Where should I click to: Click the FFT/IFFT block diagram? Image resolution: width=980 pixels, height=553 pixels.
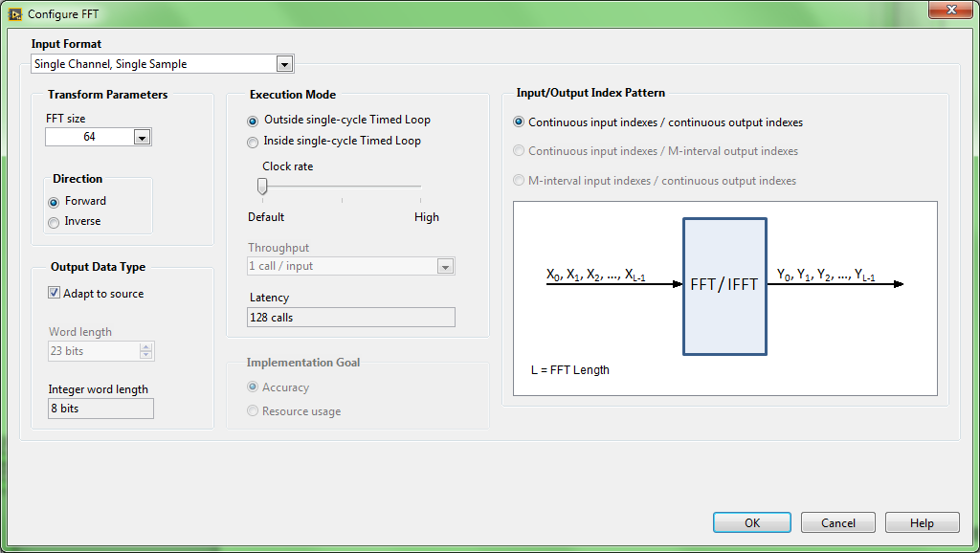[725, 287]
